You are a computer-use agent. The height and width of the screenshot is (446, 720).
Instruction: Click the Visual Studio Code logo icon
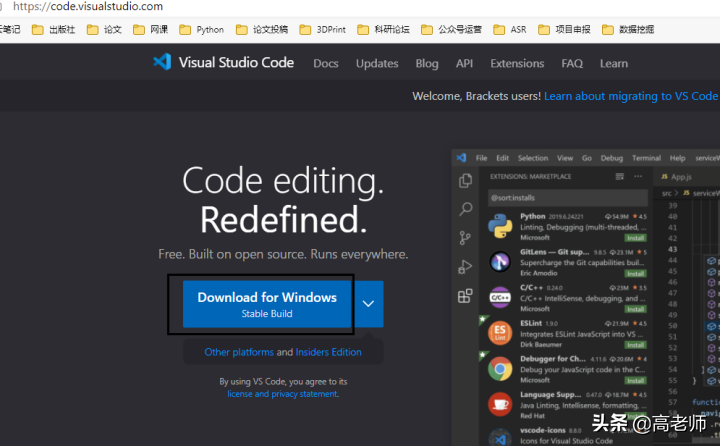tap(162, 62)
